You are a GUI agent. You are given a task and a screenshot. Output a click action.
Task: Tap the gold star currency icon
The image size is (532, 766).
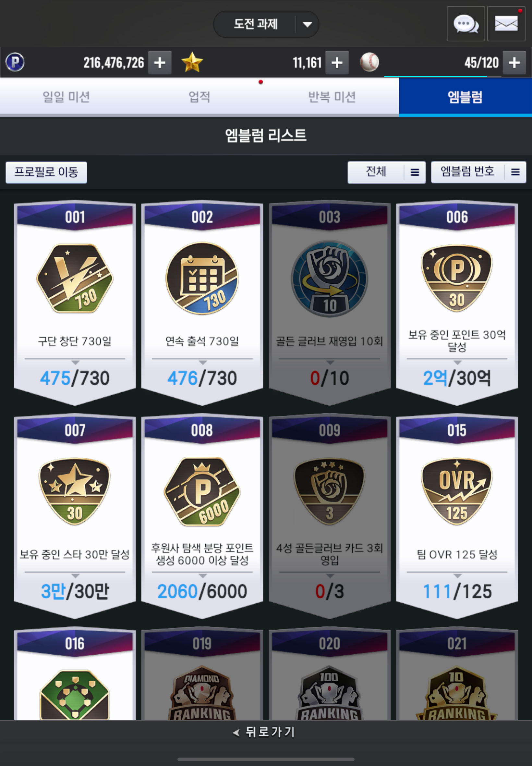click(x=192, y=62)
